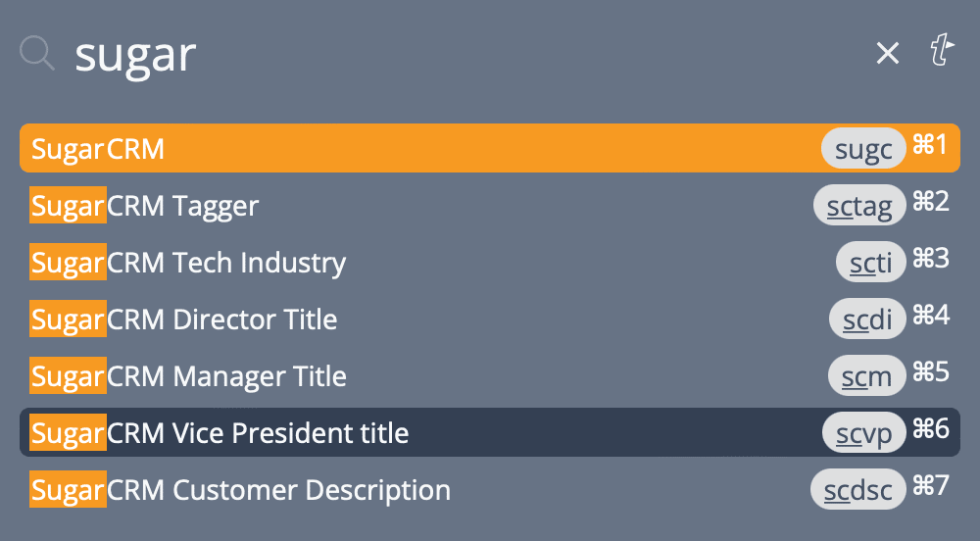980x541 pixels.
Task: Open the TextExpander logo icon
Action: click(x=942, y=50)
